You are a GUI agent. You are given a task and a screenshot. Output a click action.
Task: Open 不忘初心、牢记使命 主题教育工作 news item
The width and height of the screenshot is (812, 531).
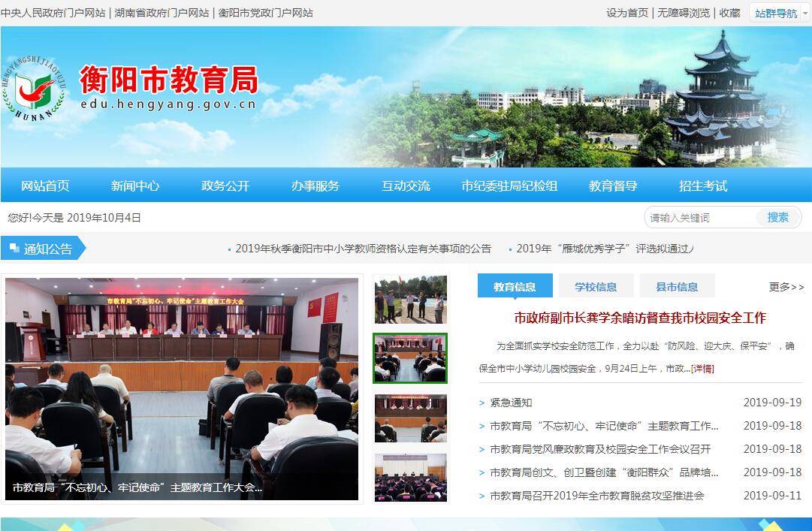[604, 426]
